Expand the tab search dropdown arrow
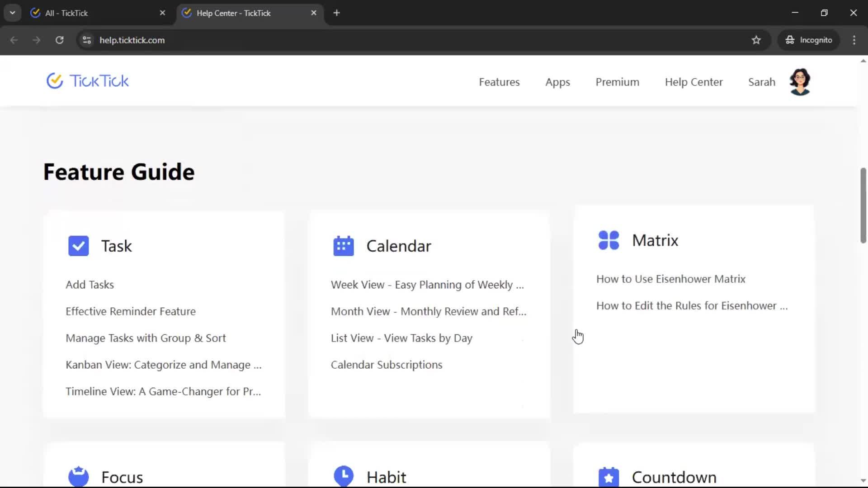This screenshot has width=868, height=488. coord(13,13)
